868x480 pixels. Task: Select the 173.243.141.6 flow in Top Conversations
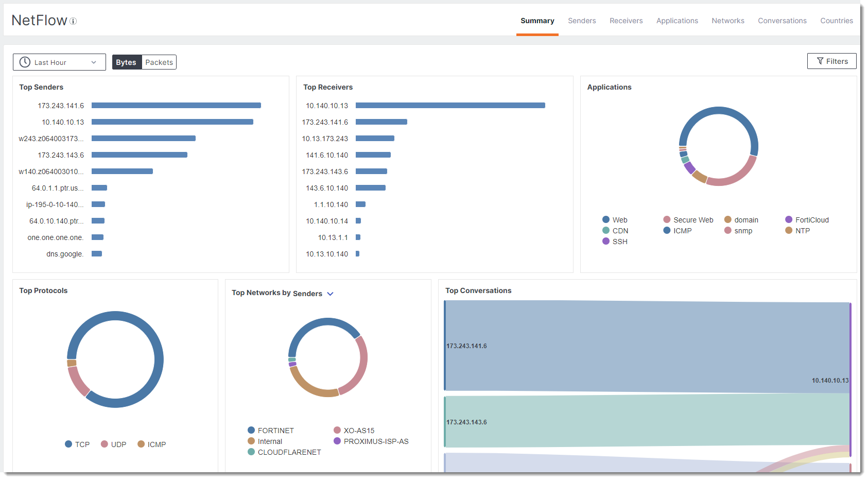pos(566,346)
